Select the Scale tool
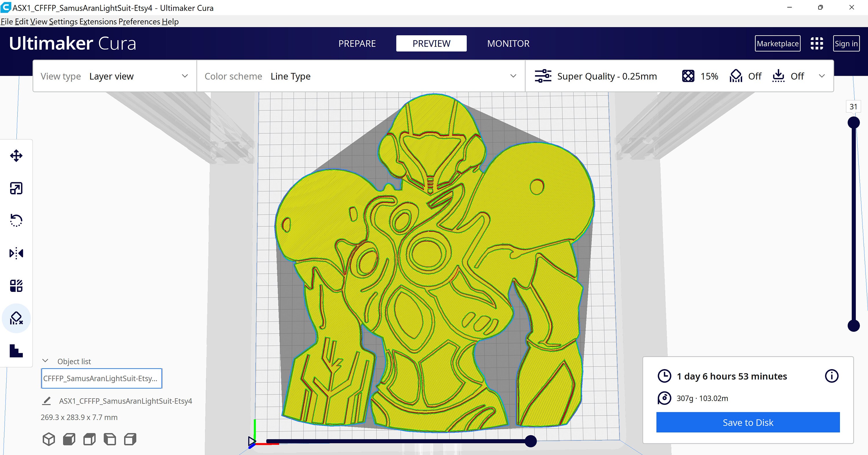Screen dimensions: 868x455 [x=16, y=188]
